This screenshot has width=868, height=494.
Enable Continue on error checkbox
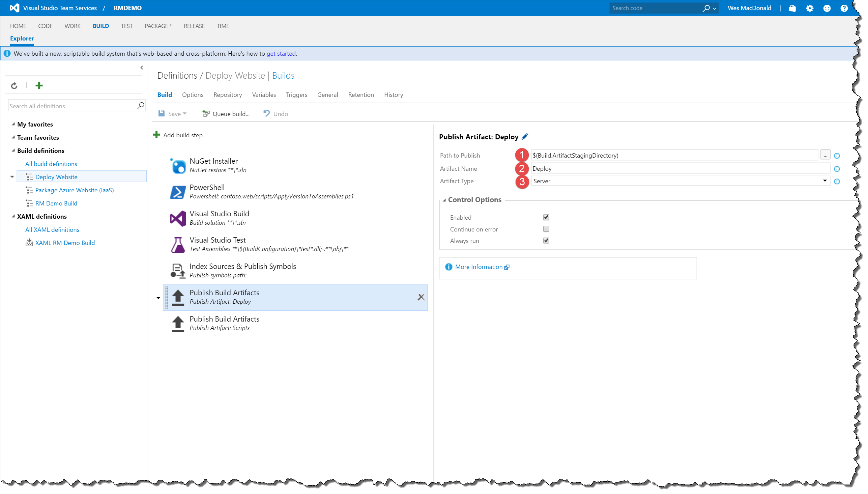pos(546,229)
